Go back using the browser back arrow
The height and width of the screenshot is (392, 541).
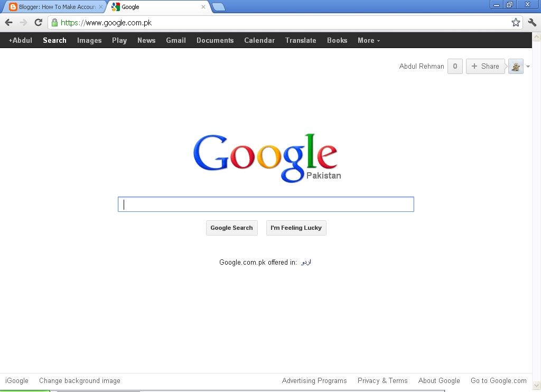(x=9, y=23)
